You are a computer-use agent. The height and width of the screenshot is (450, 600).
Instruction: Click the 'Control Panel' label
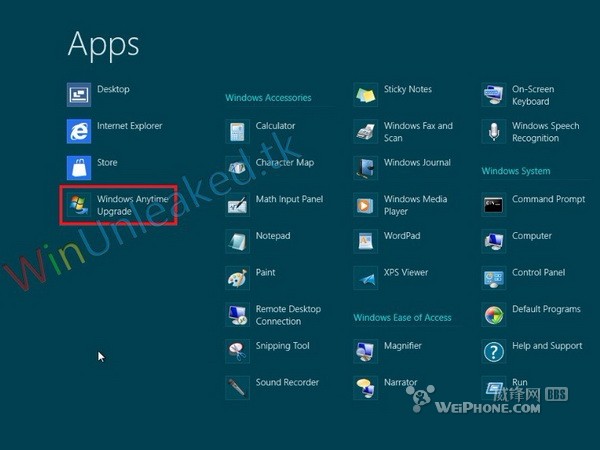[x=539, y=272]
